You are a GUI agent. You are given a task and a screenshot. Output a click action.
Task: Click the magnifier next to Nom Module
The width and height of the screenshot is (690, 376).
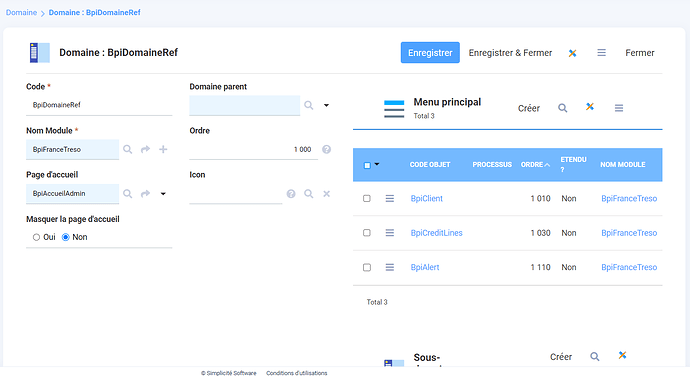click(128, 149)
